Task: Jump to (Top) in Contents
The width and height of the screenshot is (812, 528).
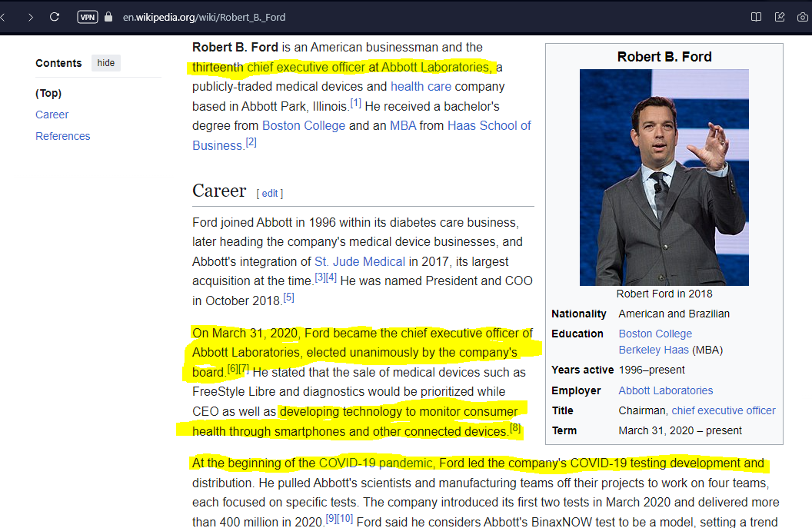Action: [x=48, y=93]
